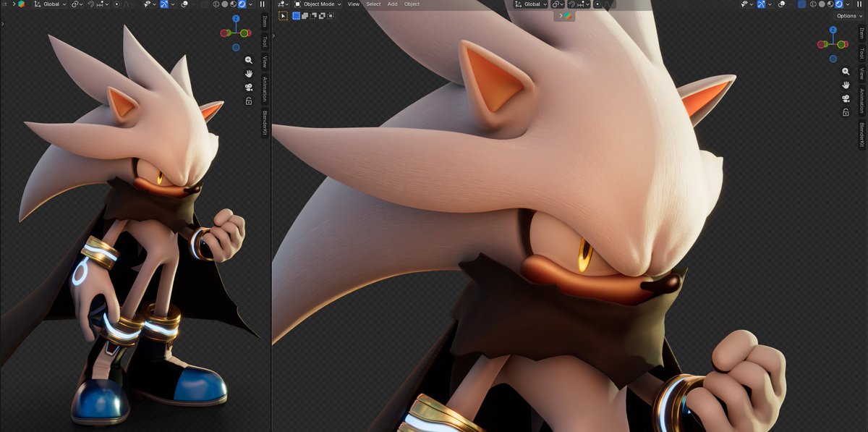This screenshot has width=868, height=432.
Task: Select rendered shading in right viewport
Action: pyautogui.click(x=839, y=4)
